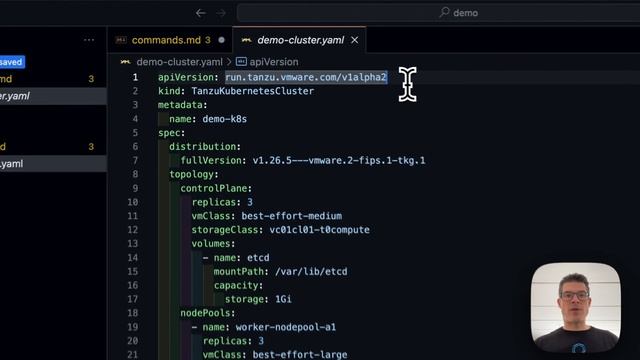Image resolution: width=640 pixels, height=360 pixels.
Task: Open the demo command center search box
Action: tap(438, 13)
